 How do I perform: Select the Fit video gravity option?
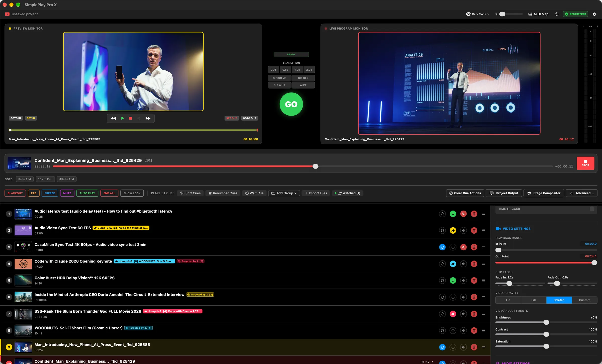[508, 300]
